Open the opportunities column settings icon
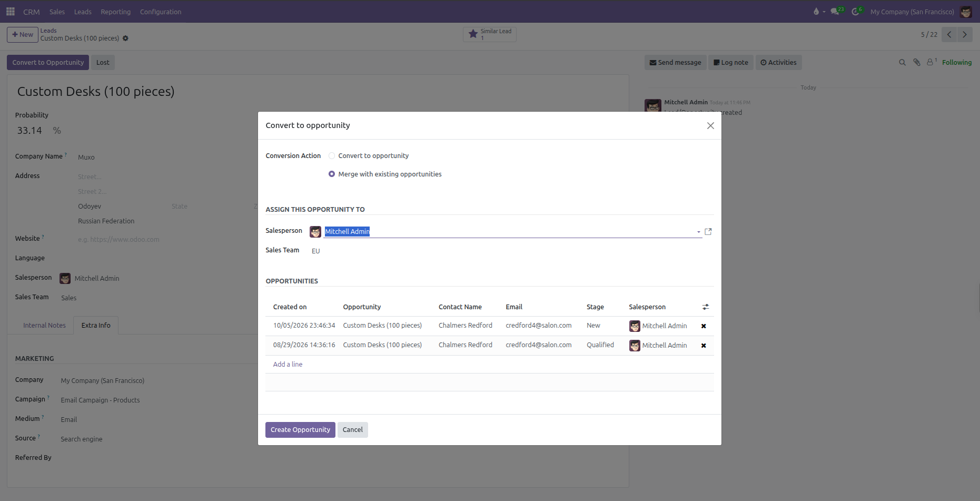Image resolution: width=980 pixels, height=501 pixels. pyautogui.click(x=706, y=307)
